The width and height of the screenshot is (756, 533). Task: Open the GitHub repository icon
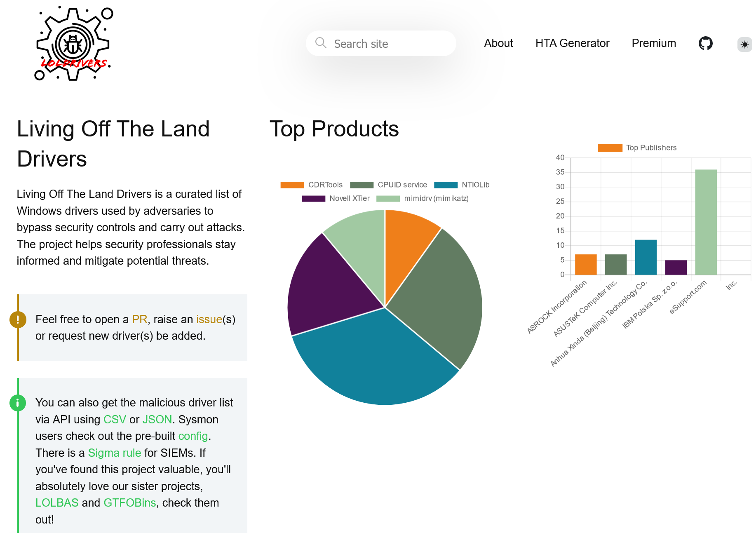(x=705, y=43)
